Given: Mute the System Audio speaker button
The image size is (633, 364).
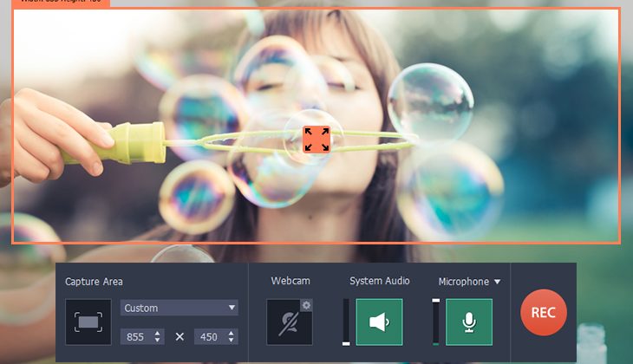Looking at the screenshot, I should coord(379,322).
